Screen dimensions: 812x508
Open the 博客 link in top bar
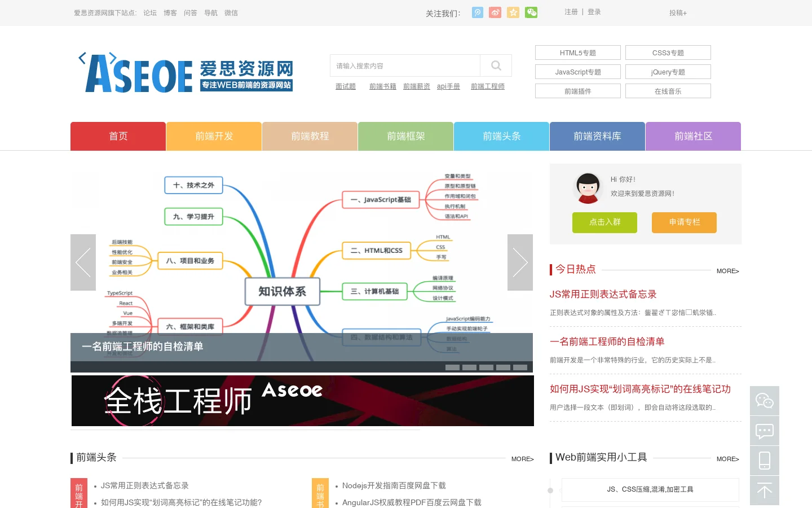click(170, 12)
